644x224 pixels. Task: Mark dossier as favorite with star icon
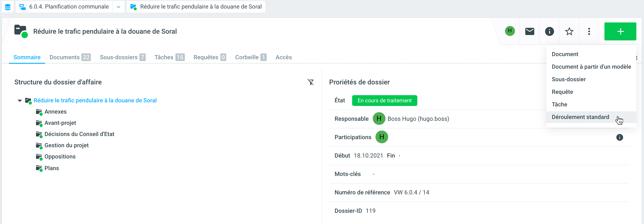569,31
